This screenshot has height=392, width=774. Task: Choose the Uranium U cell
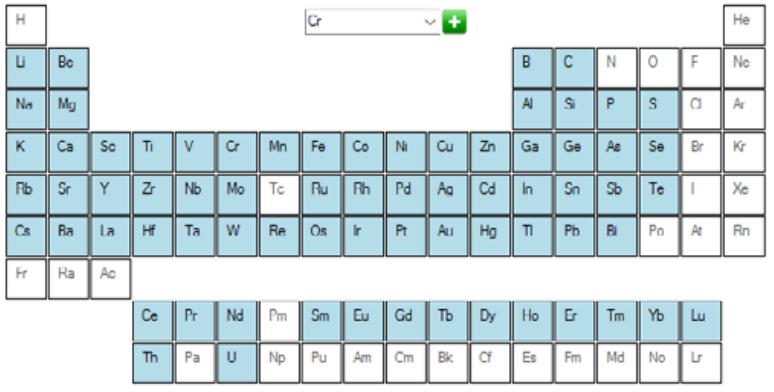237,363
